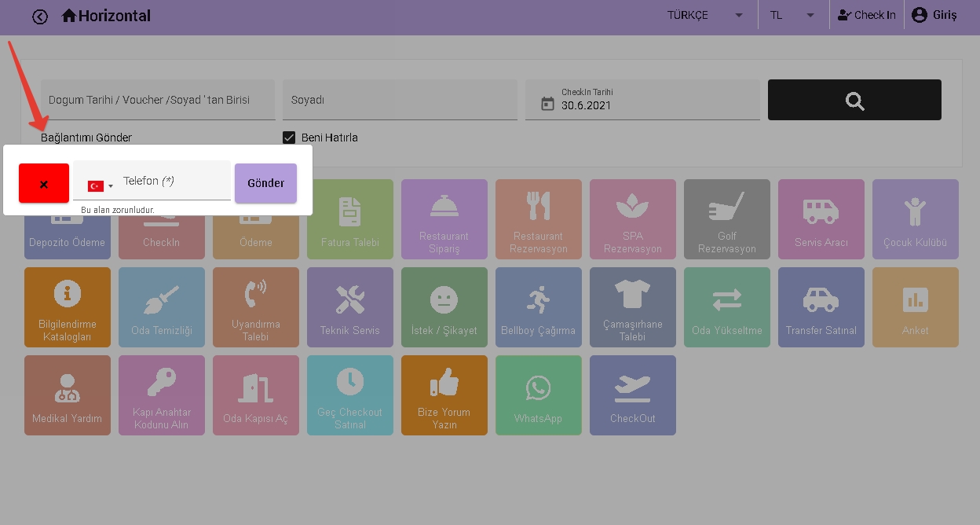
Task: Expand the TL currency dropdown
Action: [792, 16]
